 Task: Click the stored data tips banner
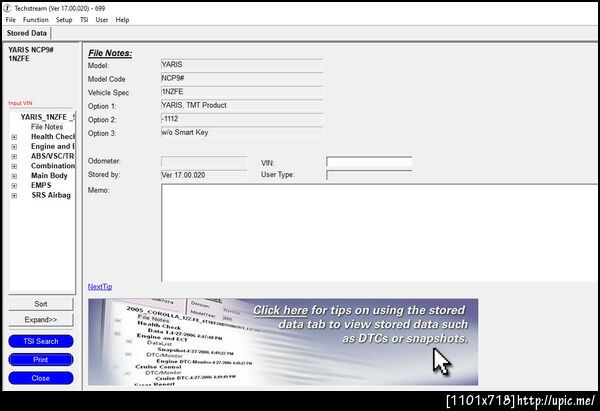click(283, 342)
